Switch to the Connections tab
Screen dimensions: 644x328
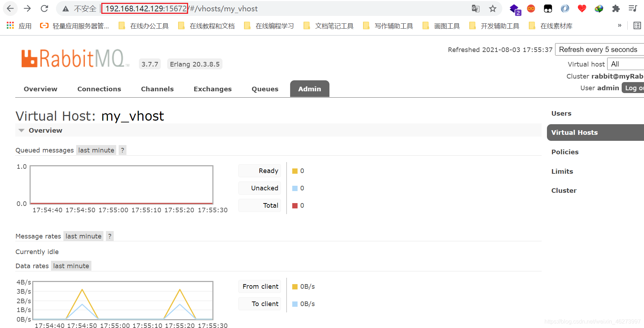coord(99,89)
